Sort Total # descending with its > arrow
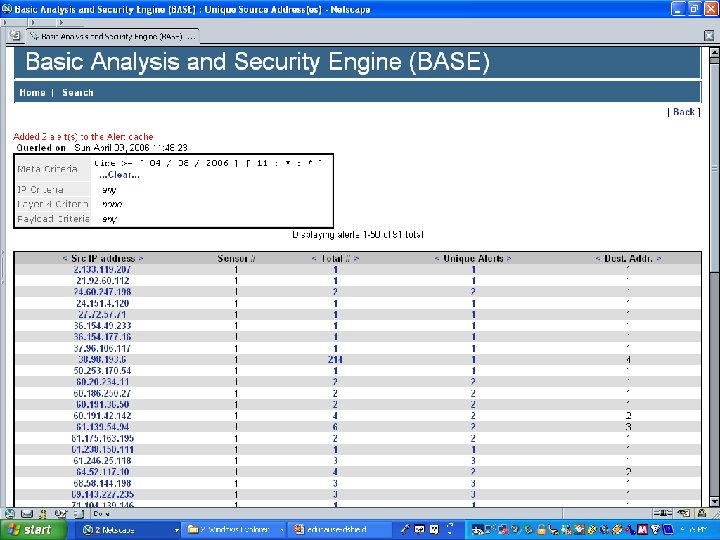The width and height of the screenshot is (720, 540). click(356, 259)
